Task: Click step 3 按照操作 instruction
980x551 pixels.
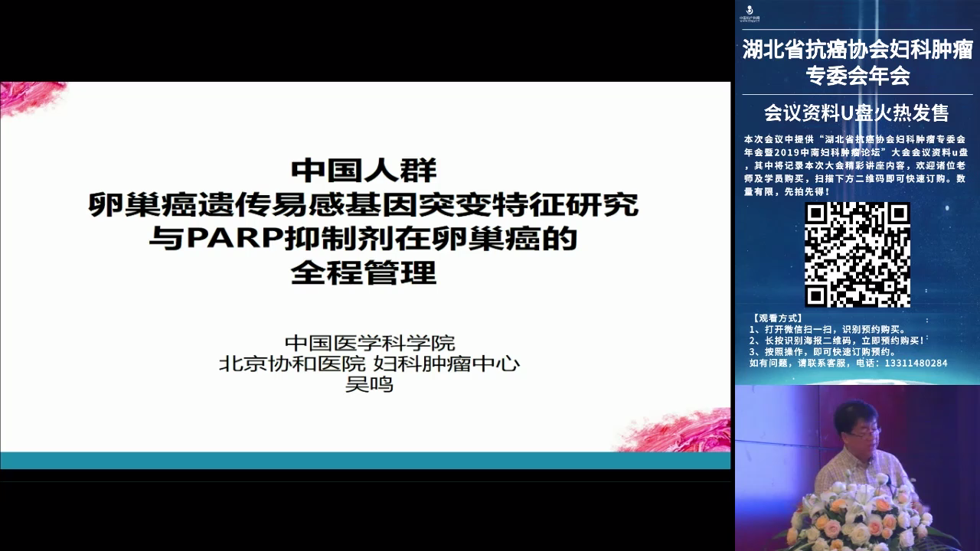Action: tap(823, 352)
